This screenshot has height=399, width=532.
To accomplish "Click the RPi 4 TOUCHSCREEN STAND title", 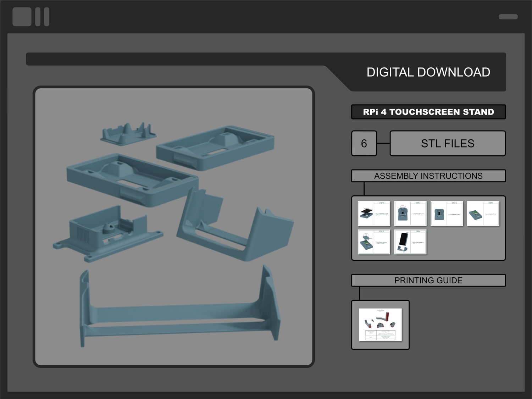I will coord(428,112).
